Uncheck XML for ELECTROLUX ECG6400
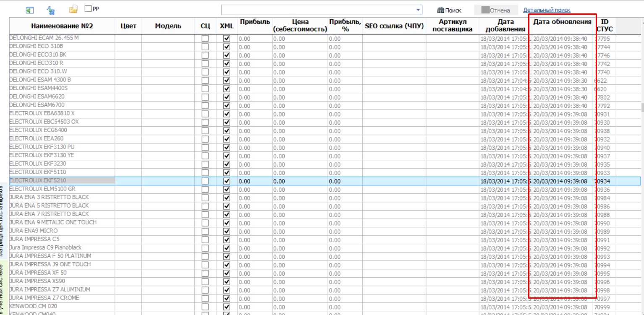 [x=227, y=131]
